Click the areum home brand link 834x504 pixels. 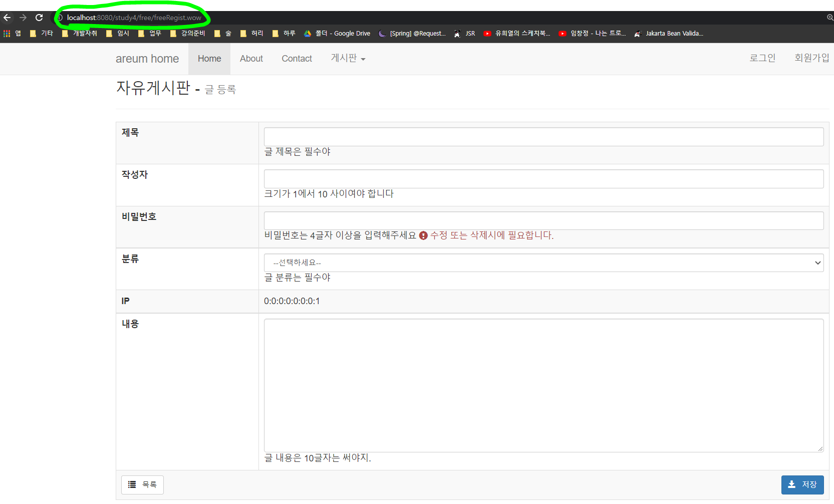(x=147, y=59)
